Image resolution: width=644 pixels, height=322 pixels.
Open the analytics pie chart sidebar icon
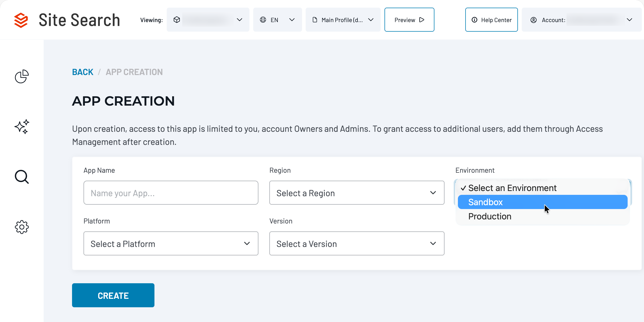pyautogui.click(x=22, y=76)
